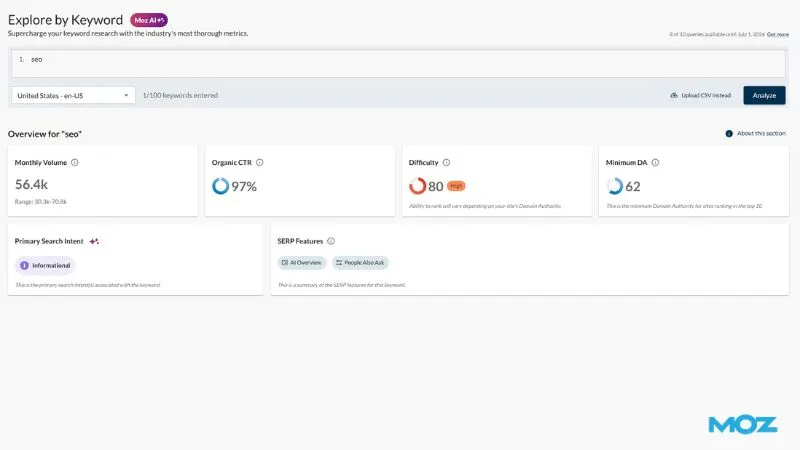Click the 97% organic CTR value

(244, 187)
